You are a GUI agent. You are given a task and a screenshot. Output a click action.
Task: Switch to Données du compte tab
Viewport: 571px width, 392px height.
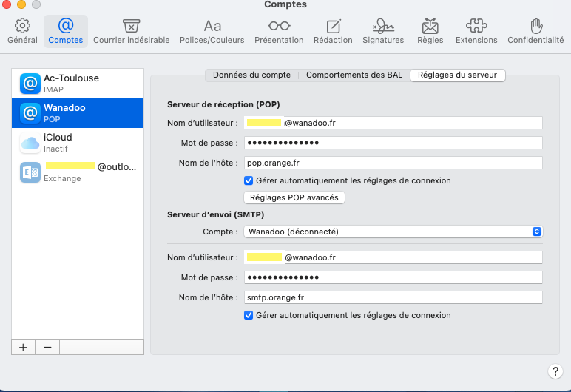251,75
